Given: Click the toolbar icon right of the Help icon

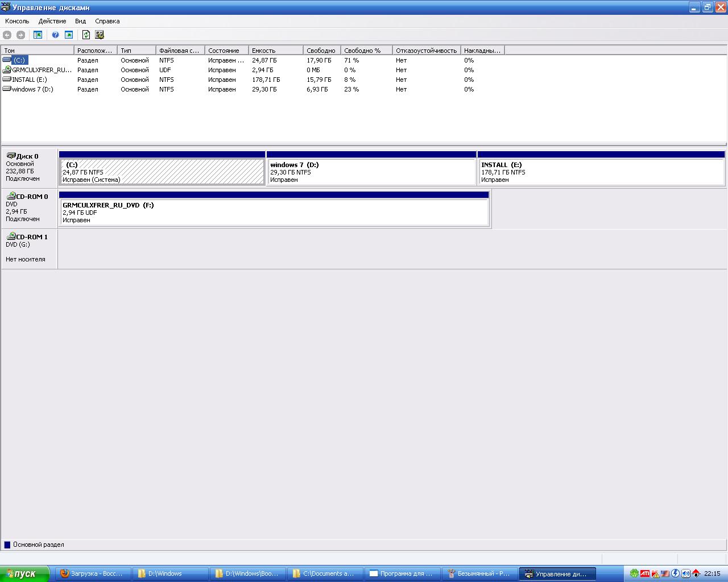Looking at the screenshot, I should (69, 35).
